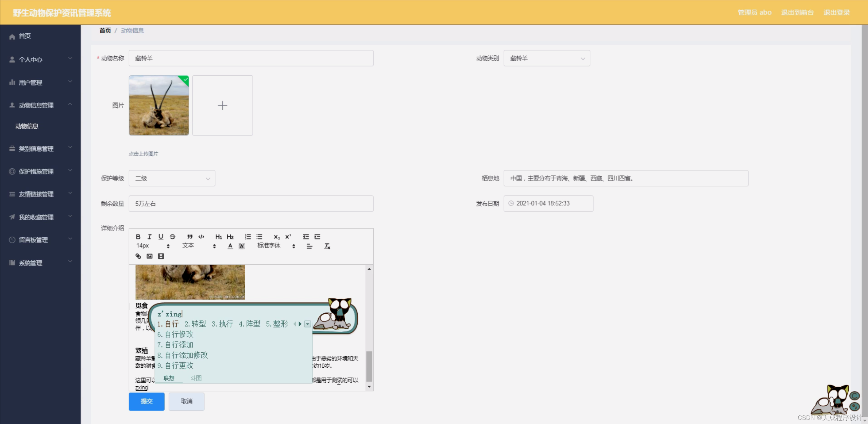
Task: Submit the form with the 提交 button
Action: (146, 401)
